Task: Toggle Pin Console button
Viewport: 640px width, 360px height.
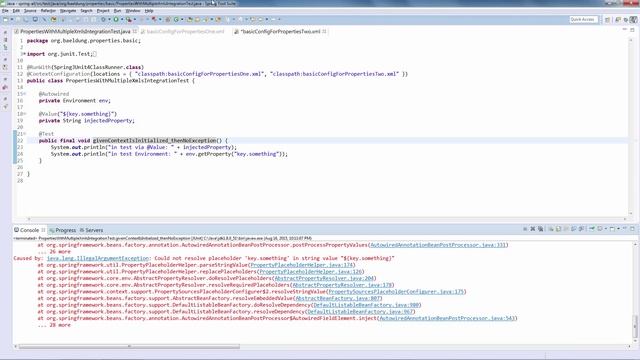Action: 592,229
